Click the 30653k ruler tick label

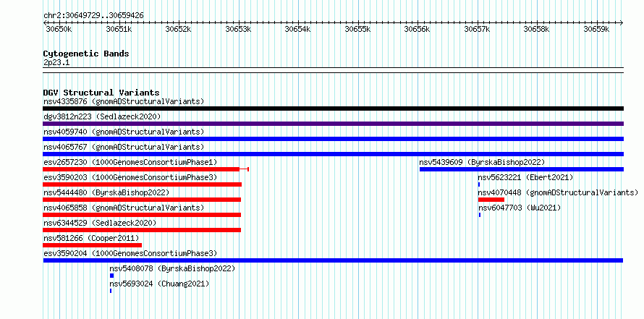click(x=239, y=29)
